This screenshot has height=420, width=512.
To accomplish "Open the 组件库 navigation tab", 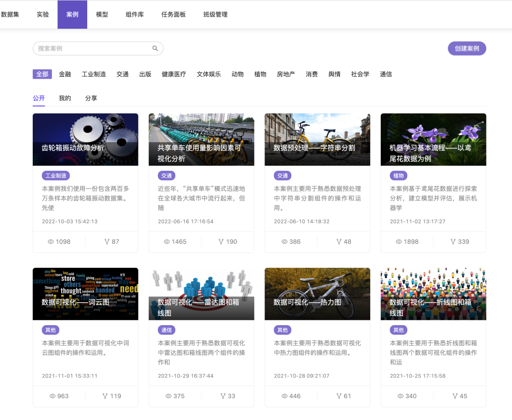I will (135, 14).
